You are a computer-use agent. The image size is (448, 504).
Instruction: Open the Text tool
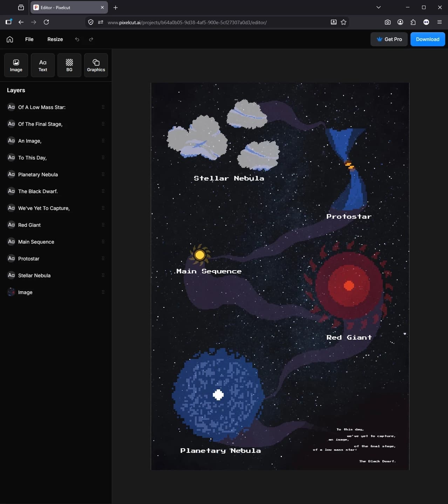coord(43,65)
